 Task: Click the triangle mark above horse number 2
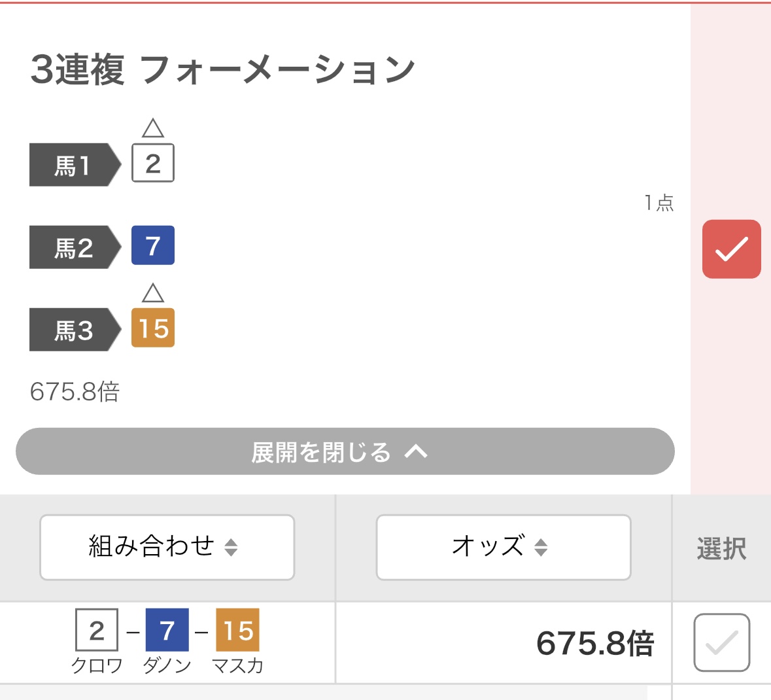[153, 128]
